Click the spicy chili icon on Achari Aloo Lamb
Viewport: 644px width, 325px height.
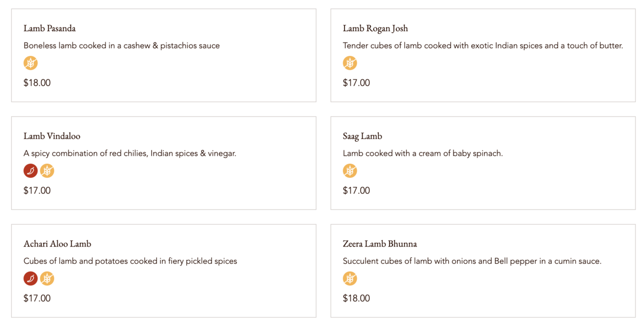point(31,279)
